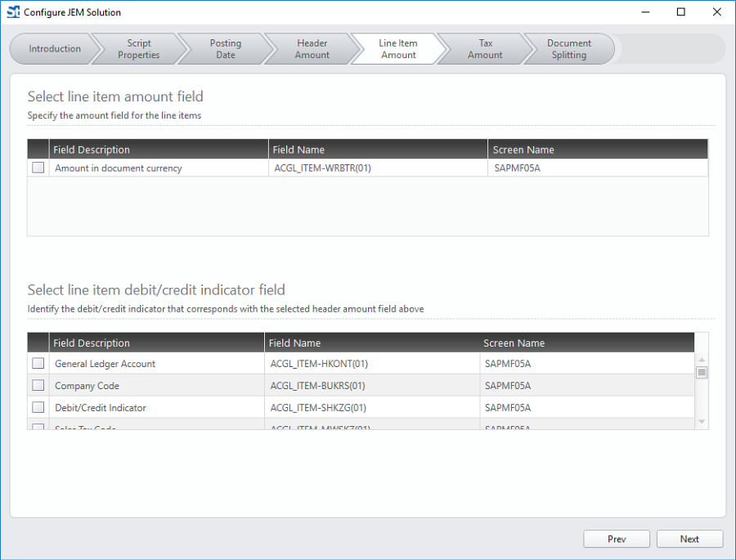Sort amount table by Screen Name header
736x560 pixels.
pos(598,150)
